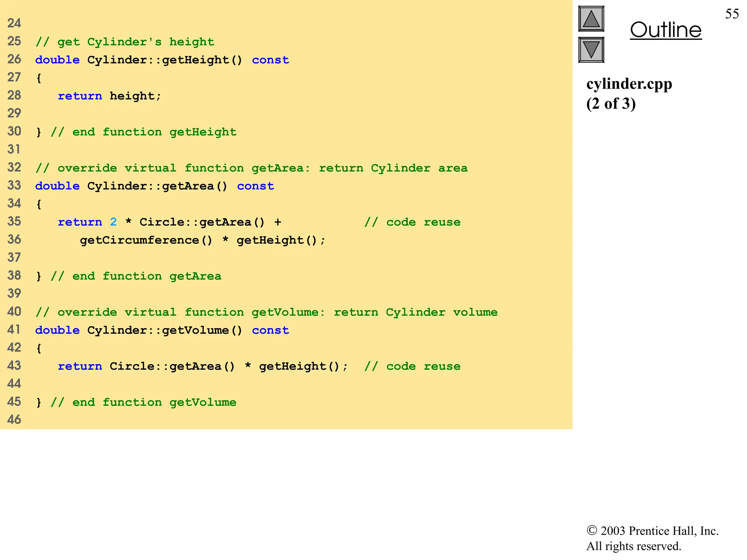Viewport: 747px width, 560px height.
Task: Click line number 26
Action: [x=14, y=59]
